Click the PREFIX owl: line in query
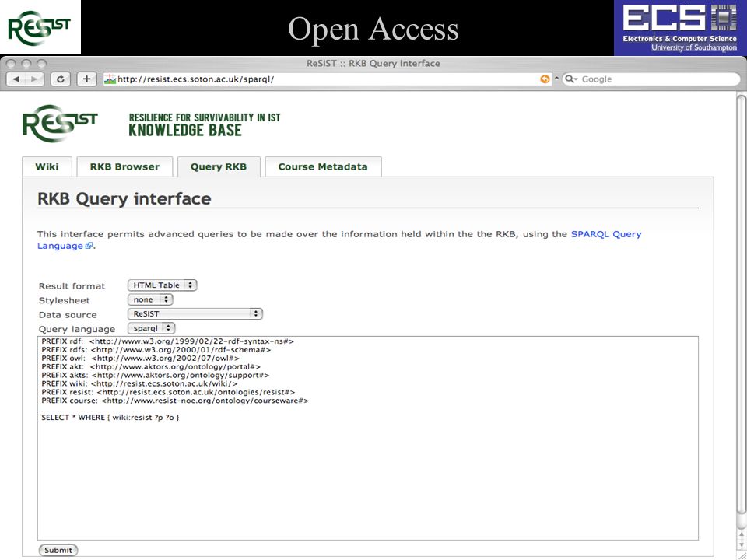Image resolution: width=747 pixels, height=560 pixels. pyautogui.click(x=141, y=359)
